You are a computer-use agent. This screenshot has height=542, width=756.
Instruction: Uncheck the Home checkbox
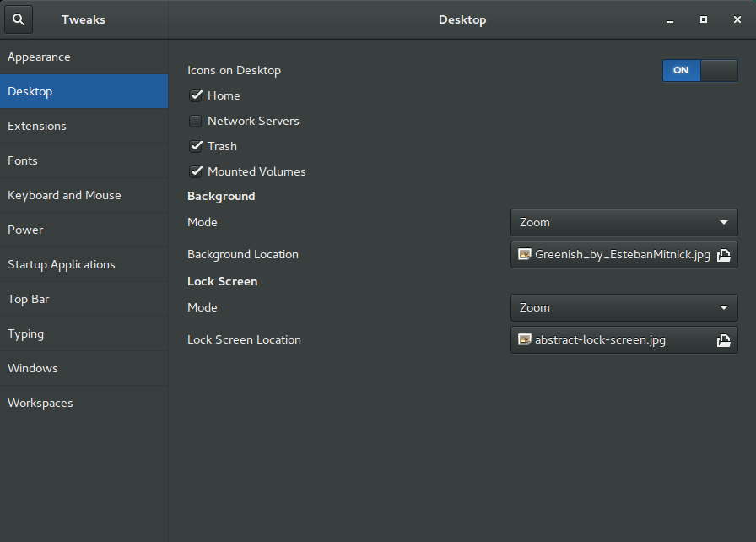[195, 95]
